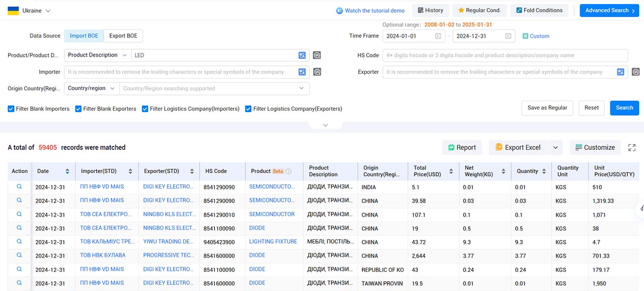The width and height of the screenshot is (644, 291).
Task: Click the Ukraine flag icon
Action: pos(13,10)
